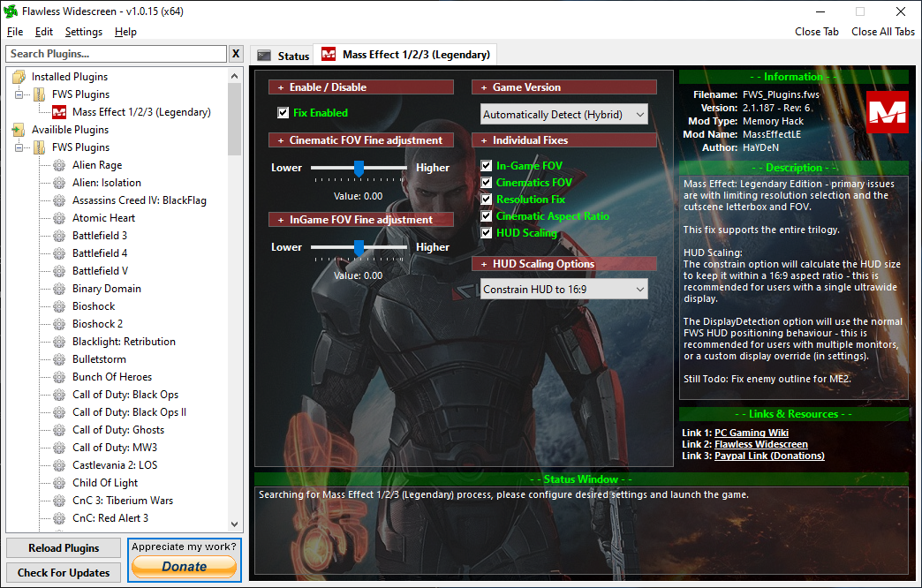Toggle the Resolution Fix checkbox
Screen dimensions: 922x588
click(487, 200)
